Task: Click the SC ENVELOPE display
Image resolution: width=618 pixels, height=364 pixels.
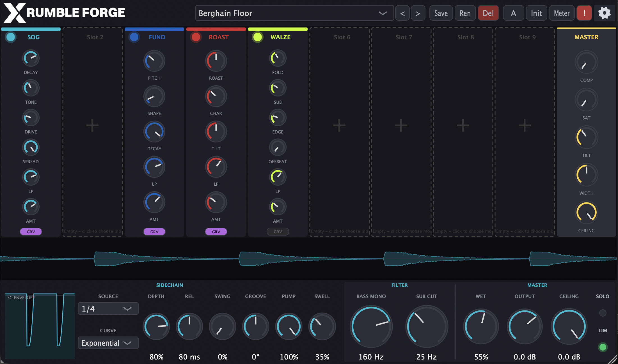Action: 40,326
